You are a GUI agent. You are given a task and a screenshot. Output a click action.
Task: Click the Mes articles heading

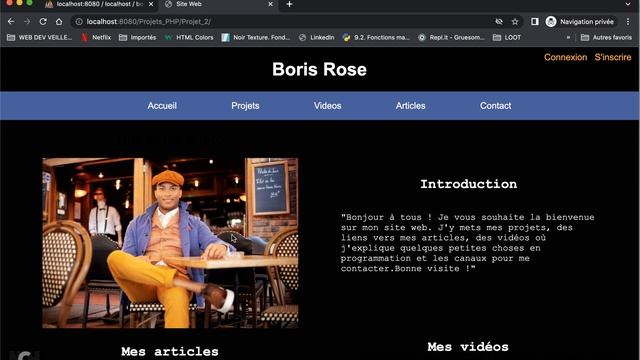[x=170, y=351]
